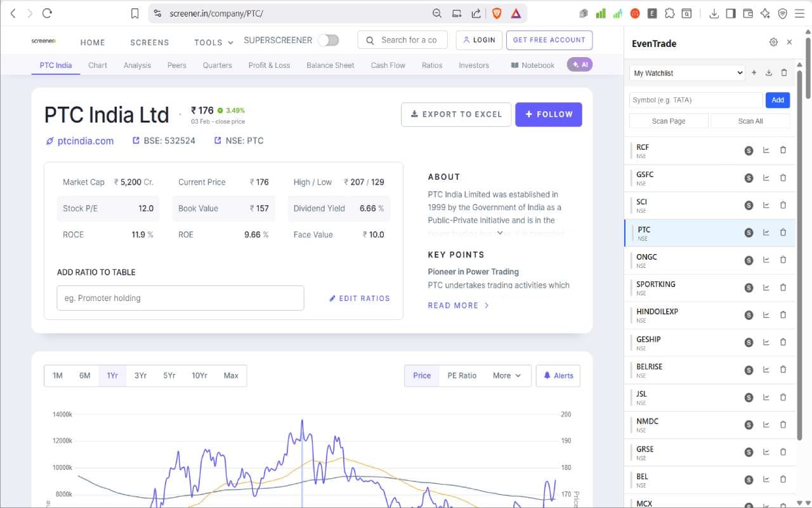Open Screener link for NMDC row
The image size is (812, 508).
click(749, 425)
